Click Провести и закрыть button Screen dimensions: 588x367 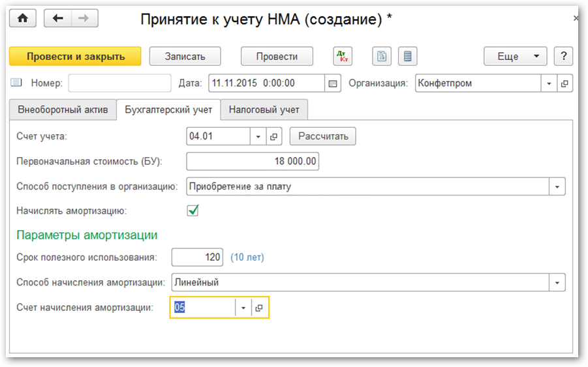pyautogui.click(x=76, y=57)
